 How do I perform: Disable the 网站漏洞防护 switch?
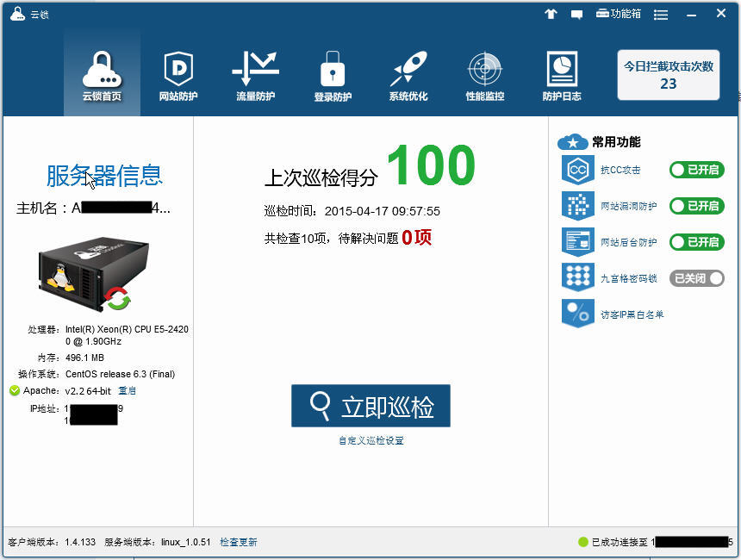pyautogui.click(x=696, y=206)
